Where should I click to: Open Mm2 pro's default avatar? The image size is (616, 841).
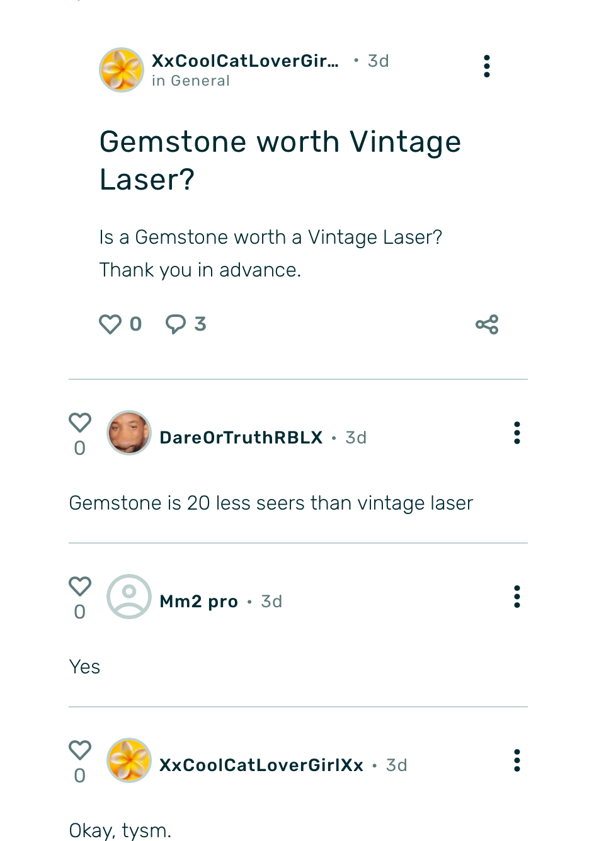[x=129, y=597]
